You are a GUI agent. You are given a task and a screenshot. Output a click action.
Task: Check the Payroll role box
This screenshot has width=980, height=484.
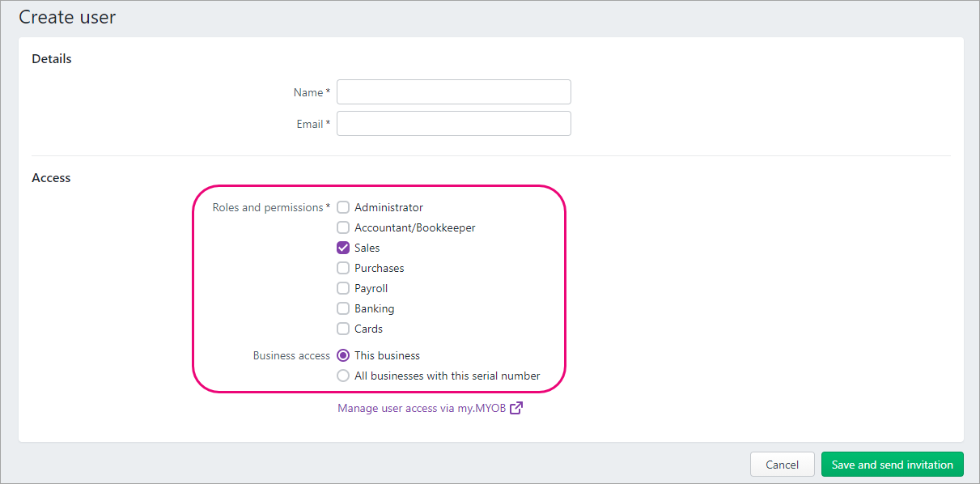tap(343, 288)
